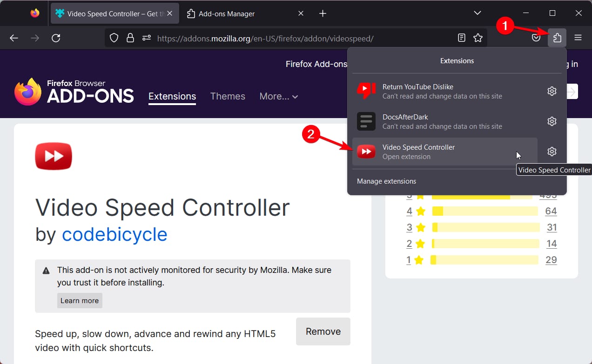The width and height of the screenshot is (592, 364).
Task: Click the 3-star rating bar
Action: [x=486, y=227]
